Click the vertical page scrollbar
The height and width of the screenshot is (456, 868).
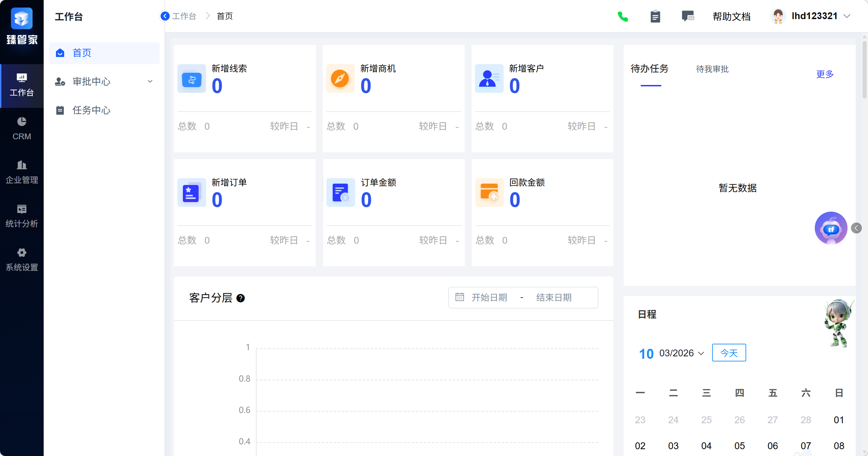point(864,70)
